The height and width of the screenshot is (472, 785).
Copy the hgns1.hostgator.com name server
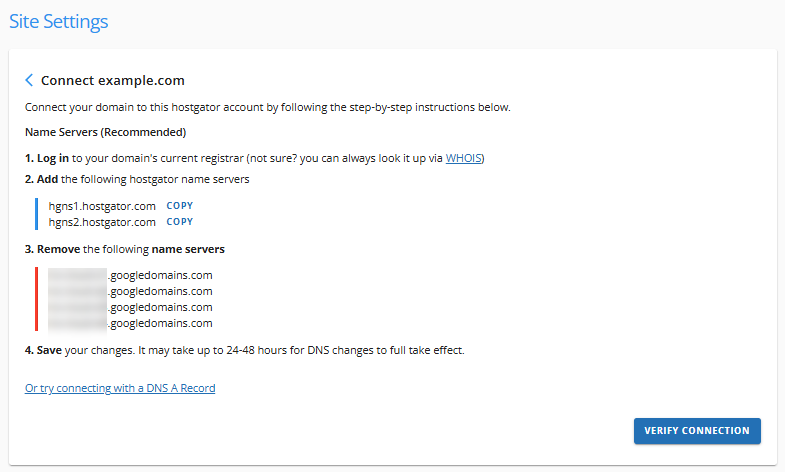pyautogui.click(x=180, y=205)
